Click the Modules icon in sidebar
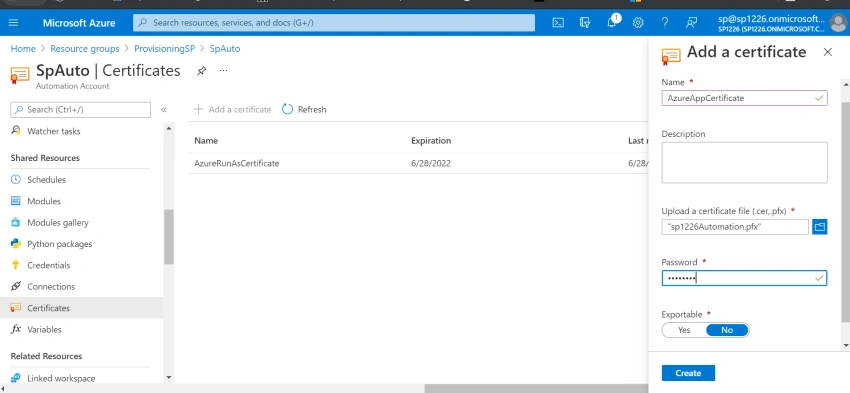Screen dimensions: 850x393 16,201
